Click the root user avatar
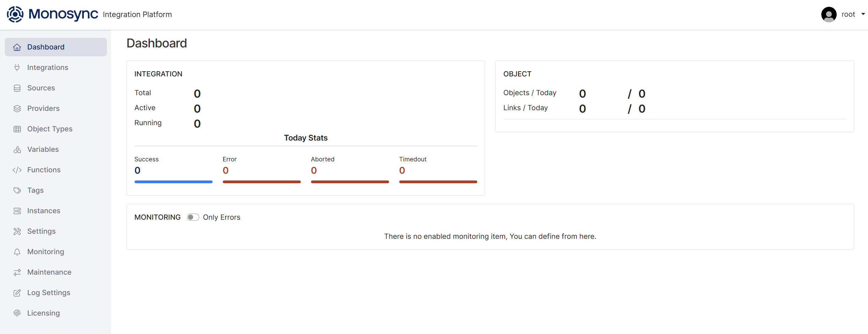 pos(829,14)
